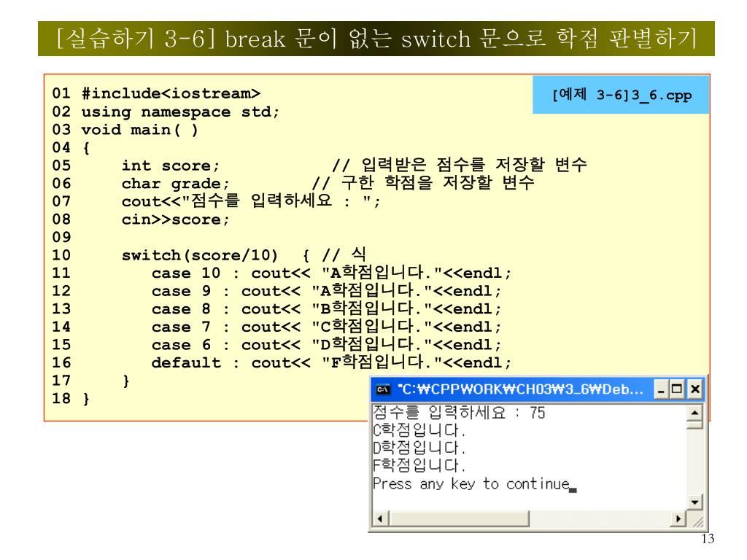The width and height of the screenshot is (747, 560).
Task: Click the 'case 8' B학점 line
Action: (326, 308)
